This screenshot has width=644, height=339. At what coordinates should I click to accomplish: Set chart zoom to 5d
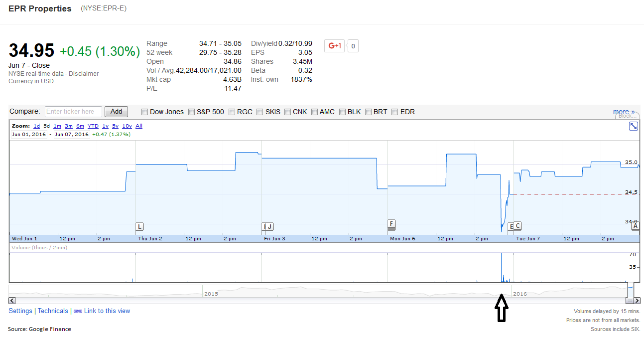click(x=47, y=126)
